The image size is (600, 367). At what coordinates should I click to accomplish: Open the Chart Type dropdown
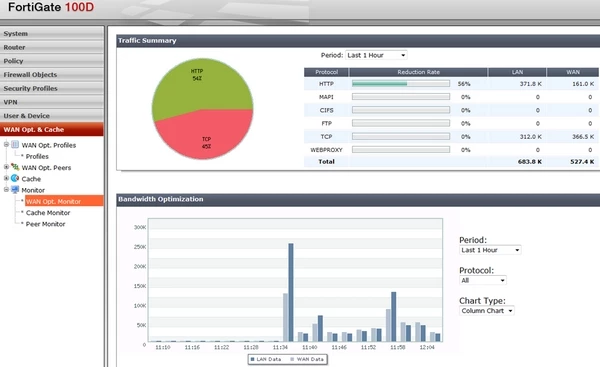[x=486, y=311]
